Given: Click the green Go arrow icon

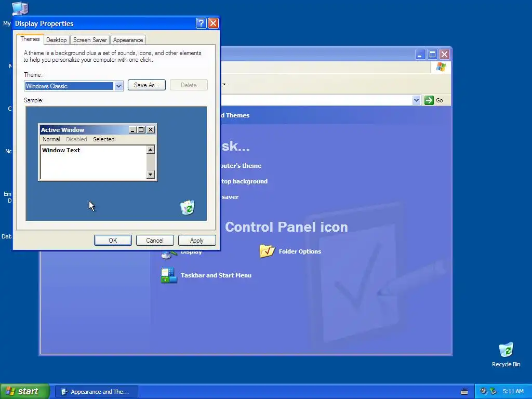Looking at the screenshot, I should click(x=429, y=100).
